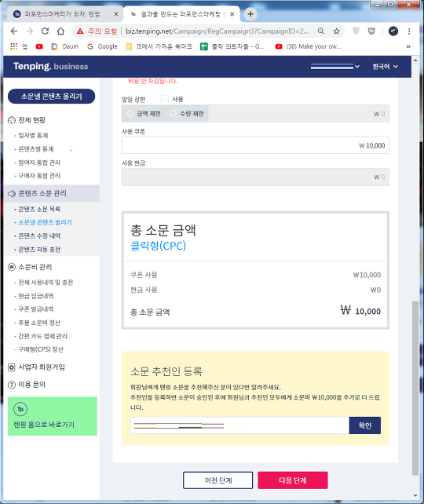Viewport: 424px width, 504px height.
Task: Click the 소문 추천인 input field
Action: tap(239, 425)
